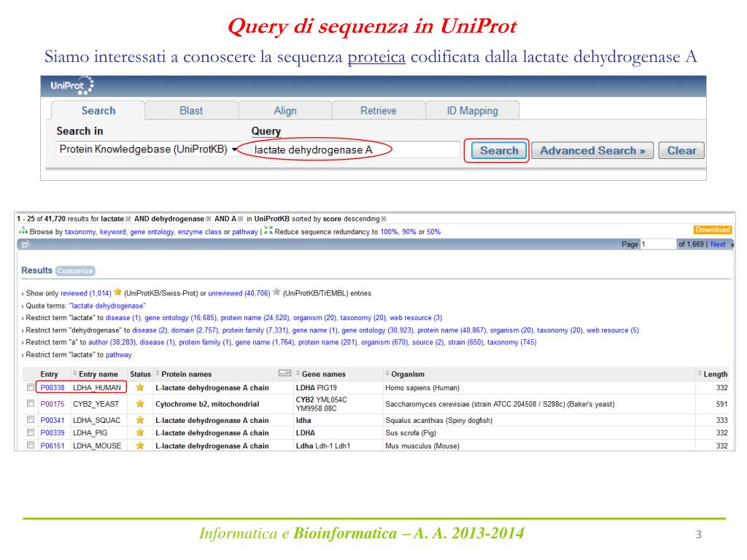Click the Clear button
The image size is (747, 560).
click(x=681, y=150)
